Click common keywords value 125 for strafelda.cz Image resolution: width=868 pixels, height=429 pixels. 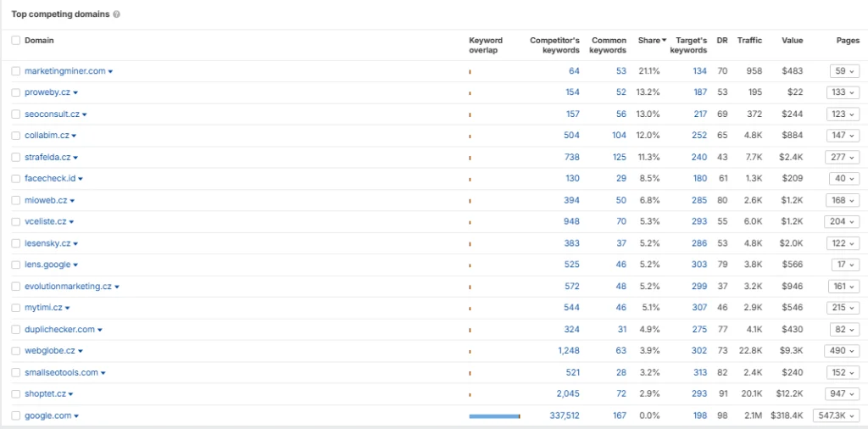(x=620, y=157)
